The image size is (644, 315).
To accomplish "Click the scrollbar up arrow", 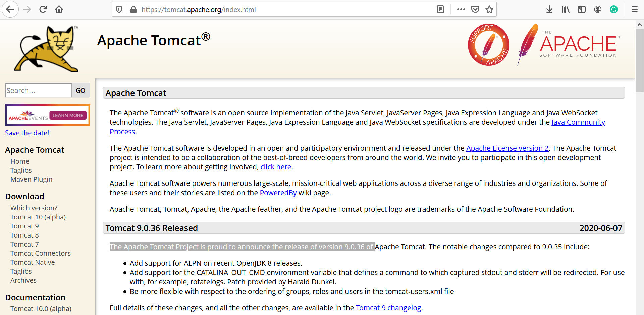I will (x=640, y=24).
